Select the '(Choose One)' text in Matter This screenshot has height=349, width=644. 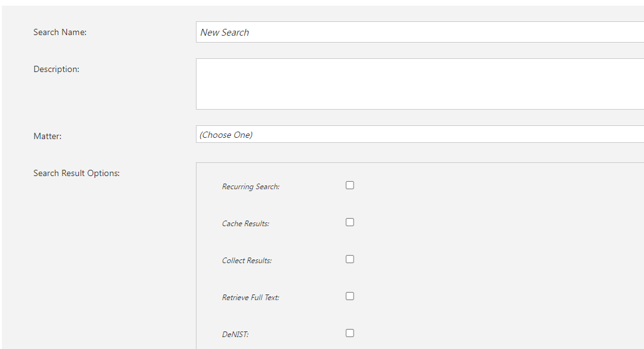pyautogui.click(x=226, y=135)
